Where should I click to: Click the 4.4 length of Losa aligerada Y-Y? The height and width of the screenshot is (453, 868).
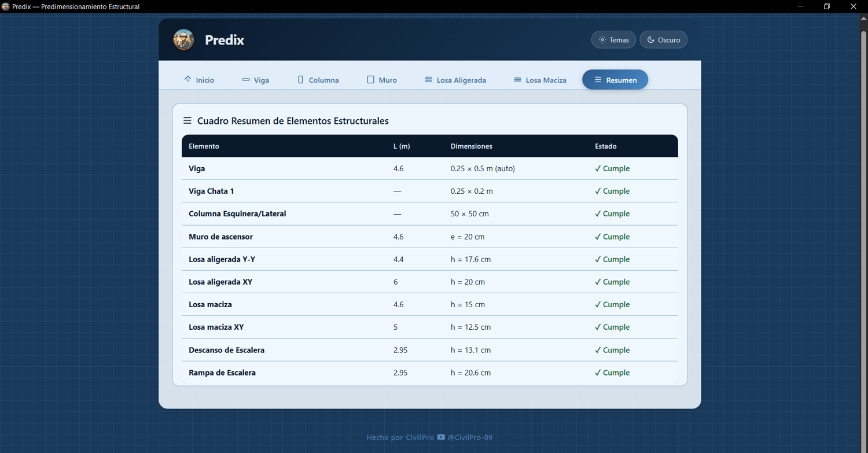(x=398, y=259)
